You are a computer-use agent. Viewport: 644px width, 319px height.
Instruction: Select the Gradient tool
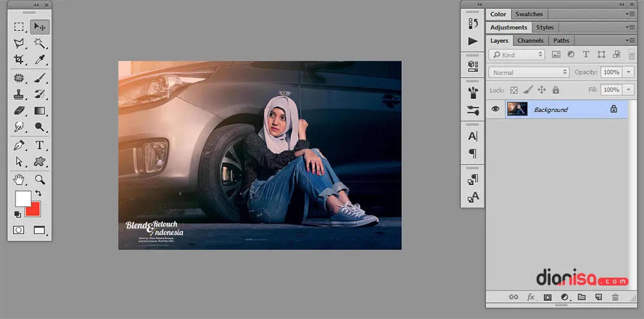(40, 111)
